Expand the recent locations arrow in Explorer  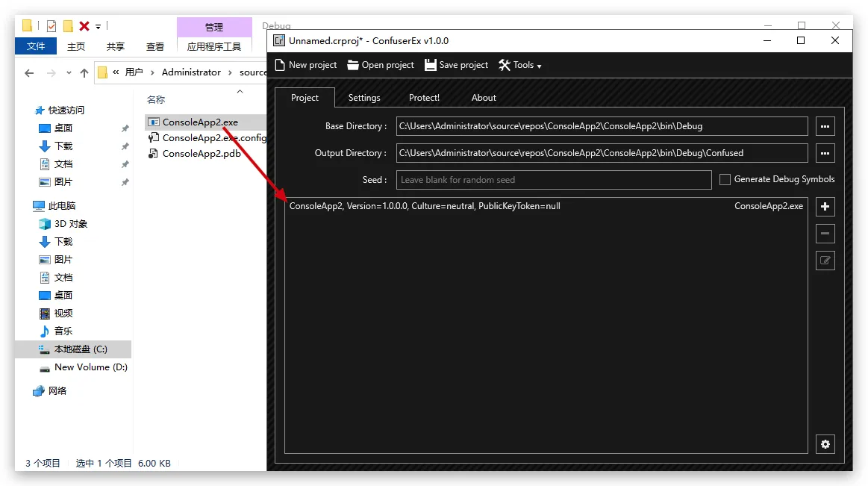pyautogui.click(x=69, y=73)
